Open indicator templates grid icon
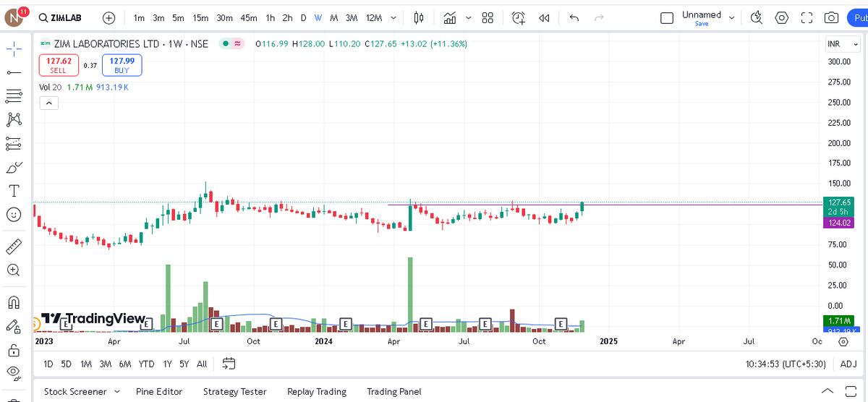868x402 pixels. click(x=488, y=17)
